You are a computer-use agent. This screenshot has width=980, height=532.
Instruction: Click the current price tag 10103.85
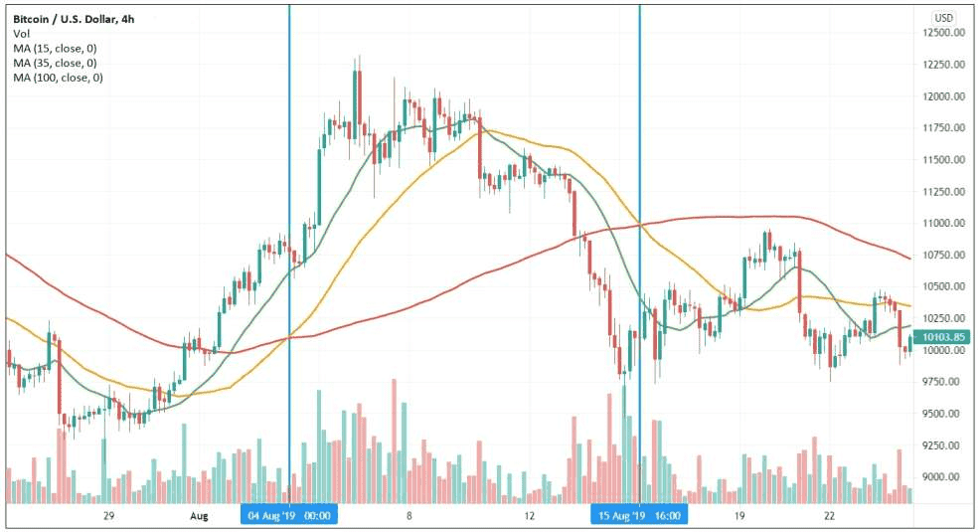tap(944, 337)
